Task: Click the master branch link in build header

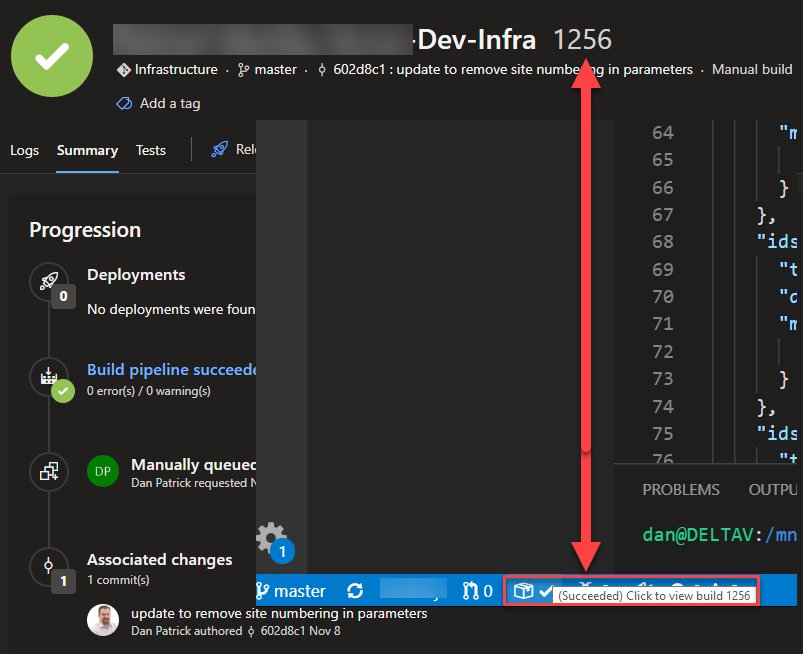Action: [x=267, y=70]
